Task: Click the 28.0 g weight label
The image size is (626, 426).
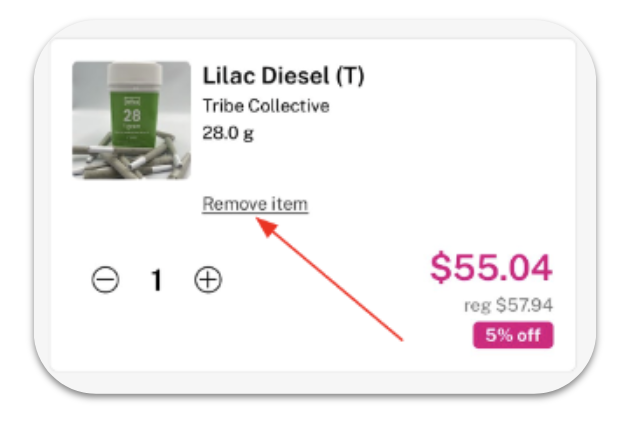Action: pos(228,133)
